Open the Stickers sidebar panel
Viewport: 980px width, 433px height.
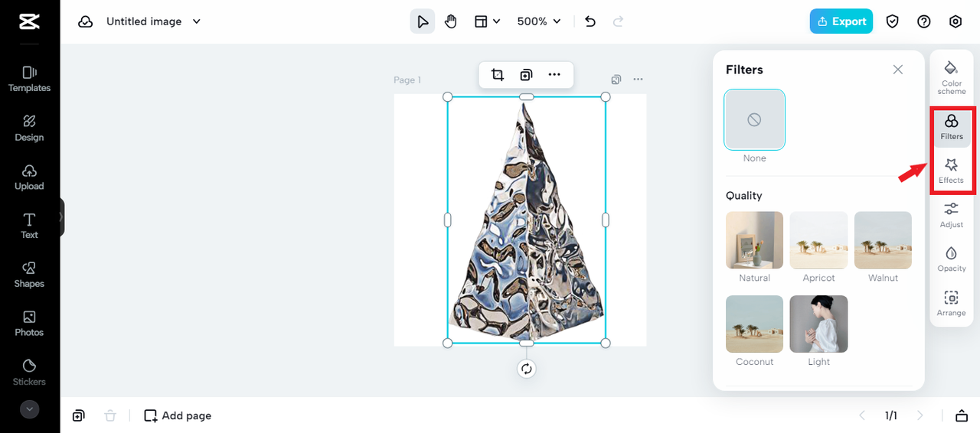pos(29,373)
